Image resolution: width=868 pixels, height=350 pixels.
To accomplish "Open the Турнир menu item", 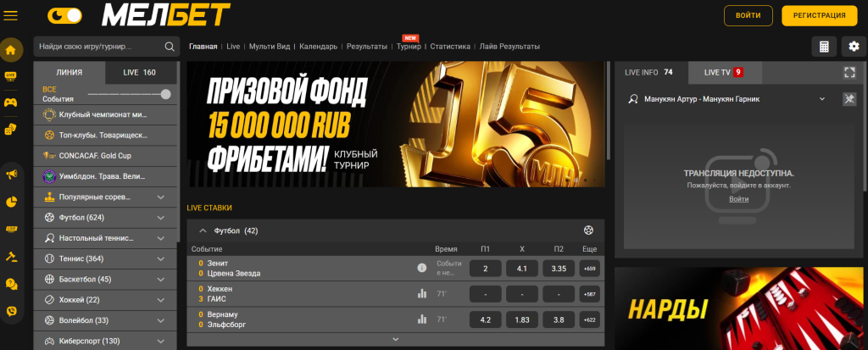I will coord(409,47).
